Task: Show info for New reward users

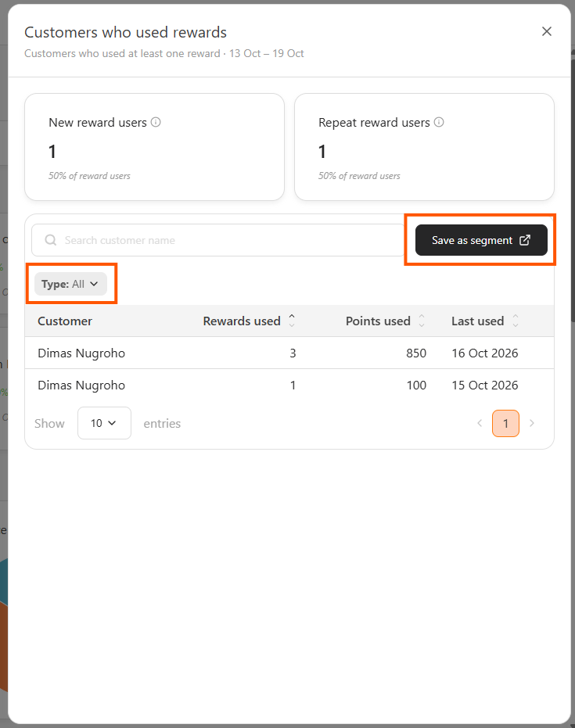Action: click(x=156, y=122)
